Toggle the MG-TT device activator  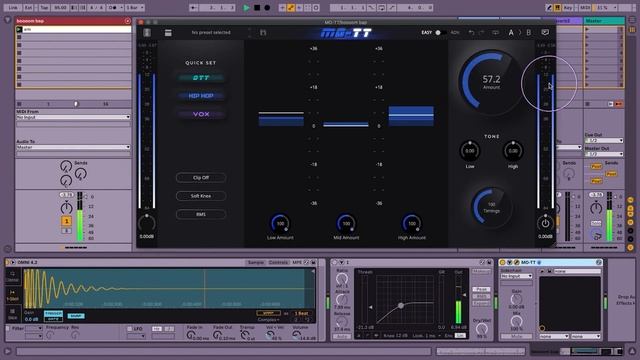pos(502,262)
